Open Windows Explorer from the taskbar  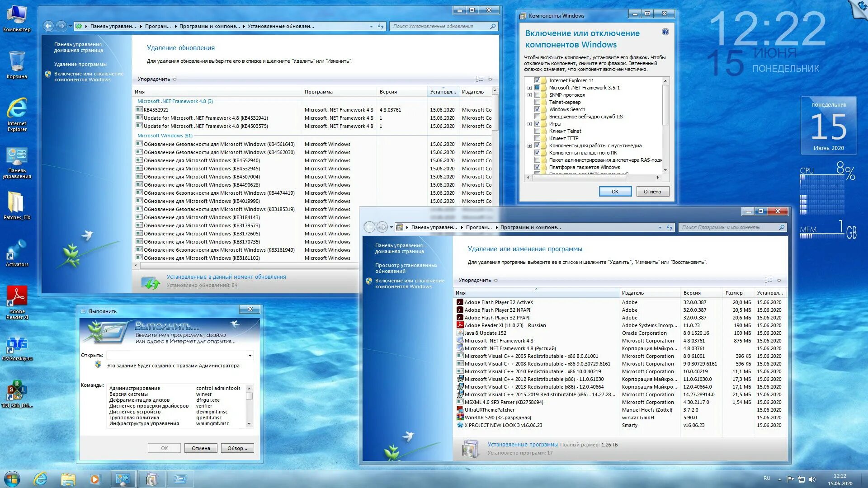tap(68, 479)
